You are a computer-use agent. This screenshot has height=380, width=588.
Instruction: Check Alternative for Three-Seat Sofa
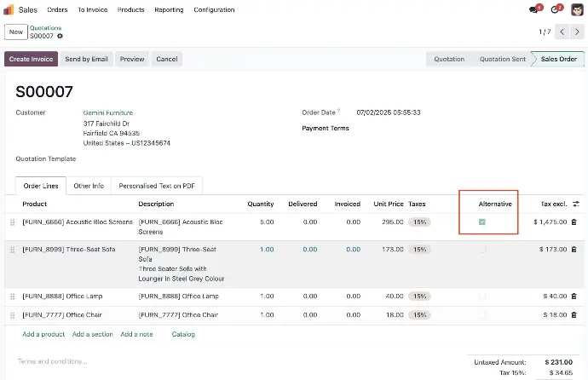[x=482, y=250]
